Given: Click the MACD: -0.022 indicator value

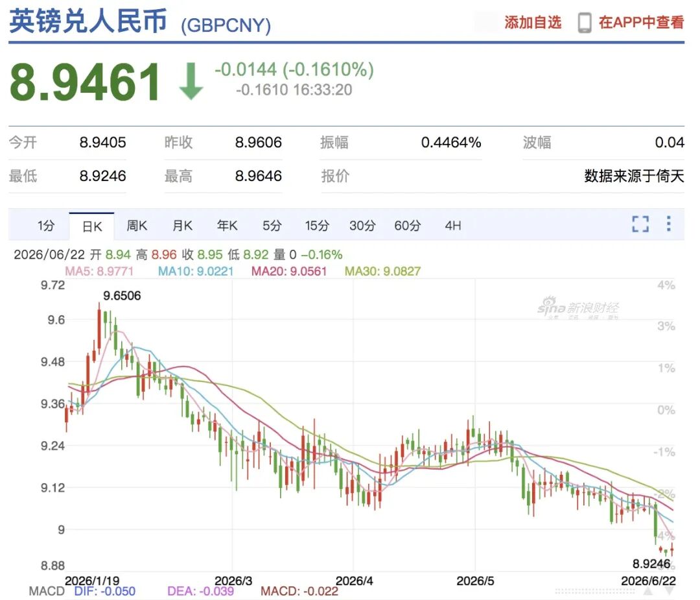Looking at the screenshot, I should coord(299,592).
